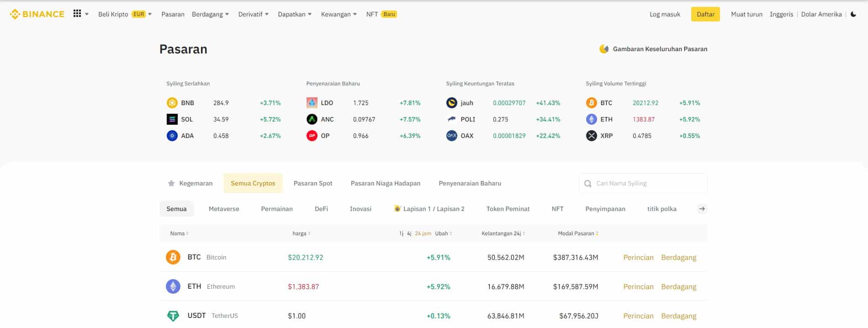The width and height of the screenshot is (868, 328).
Task: Click the Binance logo
Action: coord(37,14)
